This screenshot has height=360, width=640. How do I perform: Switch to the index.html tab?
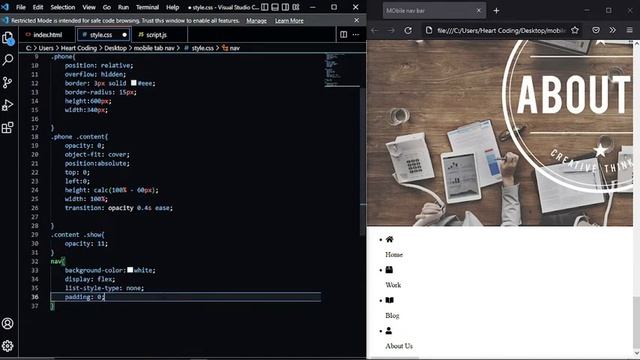[x=47, y=35]
